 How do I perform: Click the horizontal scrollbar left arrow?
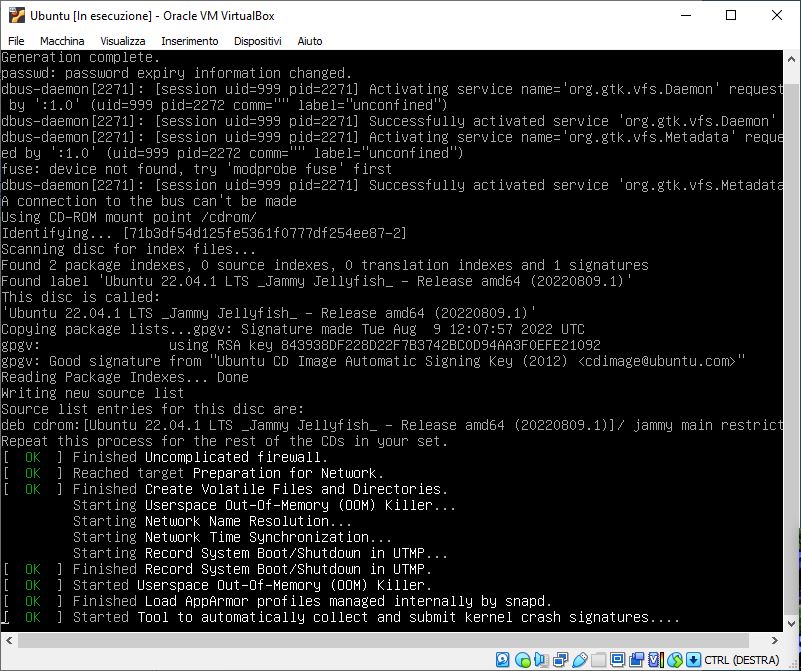(x=9, y=640)
